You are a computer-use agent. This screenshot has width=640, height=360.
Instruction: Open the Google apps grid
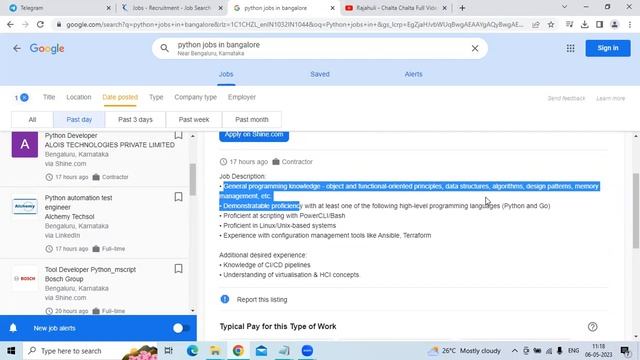coord(570,48)
